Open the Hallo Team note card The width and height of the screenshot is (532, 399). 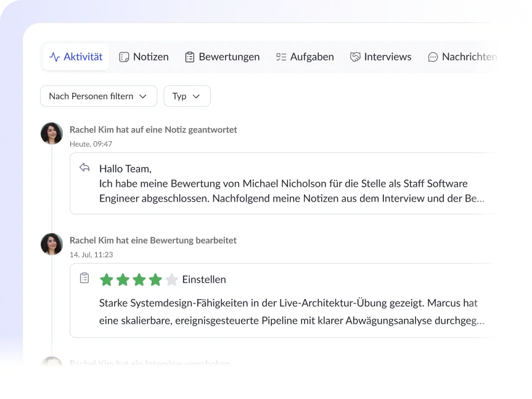[282, 184]
